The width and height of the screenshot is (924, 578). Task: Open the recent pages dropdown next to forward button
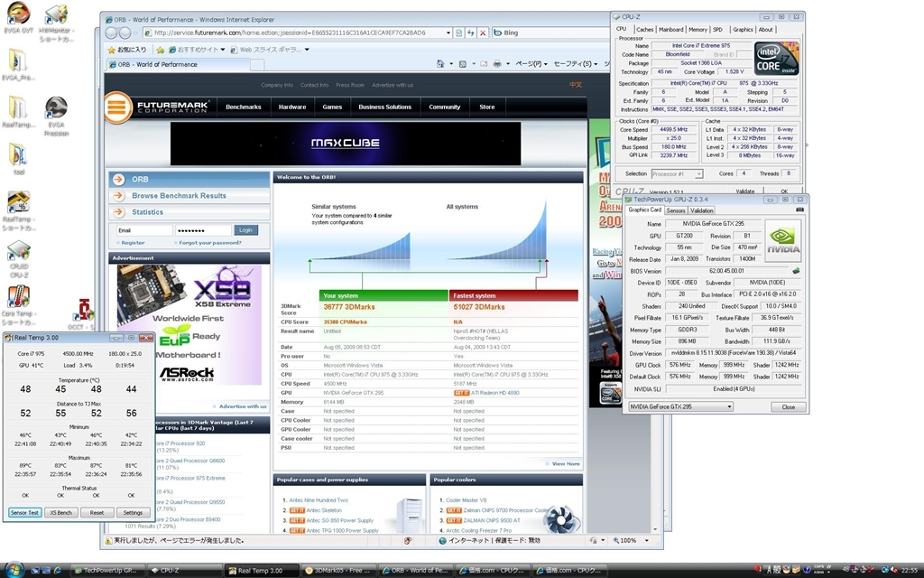click(136, 33)
